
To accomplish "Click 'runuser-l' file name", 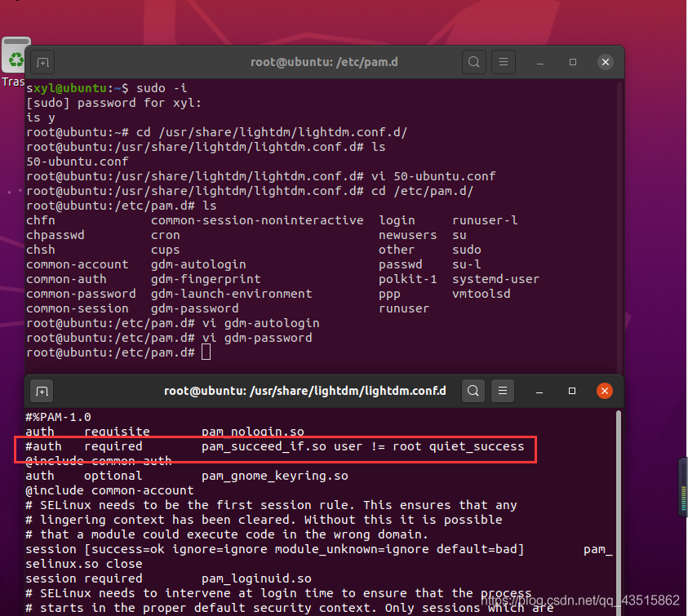I will 485,220.
